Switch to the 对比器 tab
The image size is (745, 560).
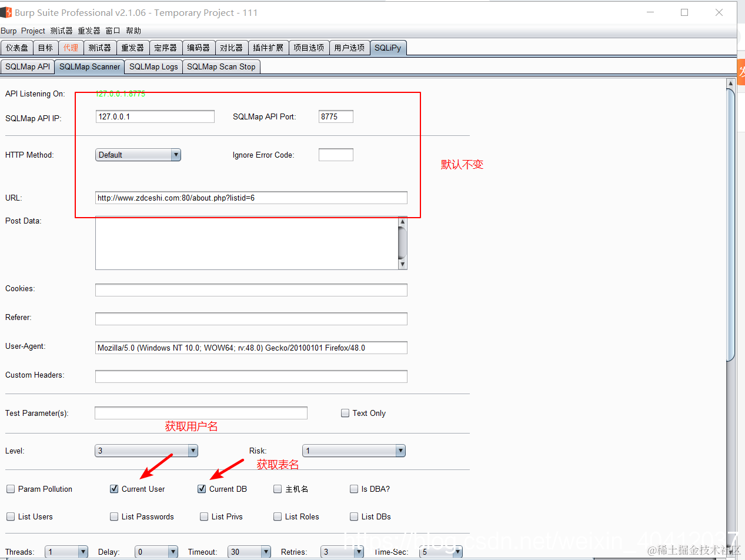232,48
